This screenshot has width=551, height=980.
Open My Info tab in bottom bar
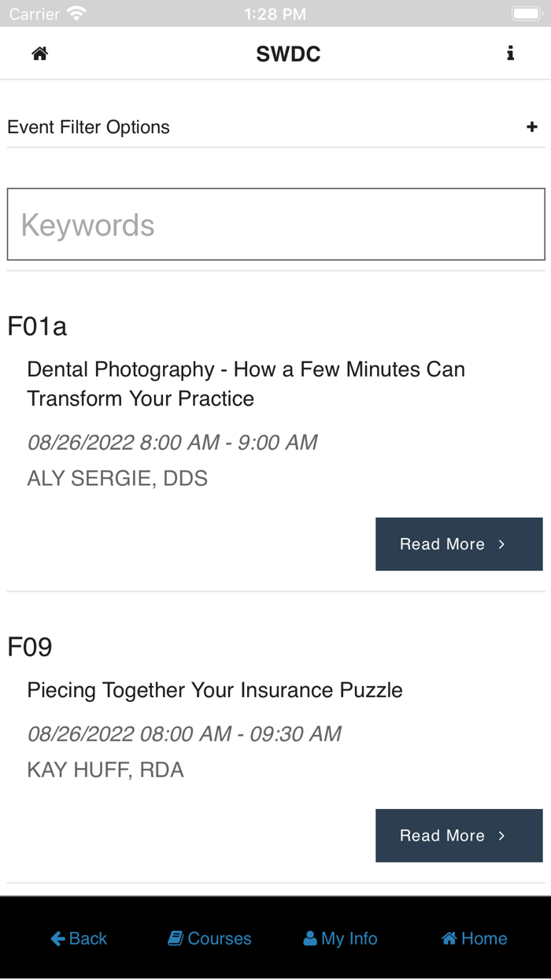(x=340, y=938)
